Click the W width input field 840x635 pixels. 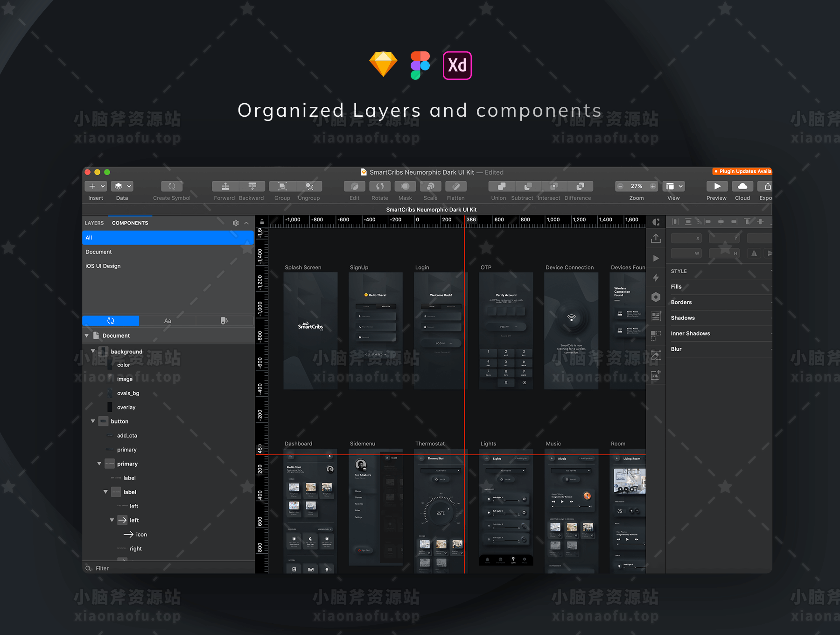[686, 253]
